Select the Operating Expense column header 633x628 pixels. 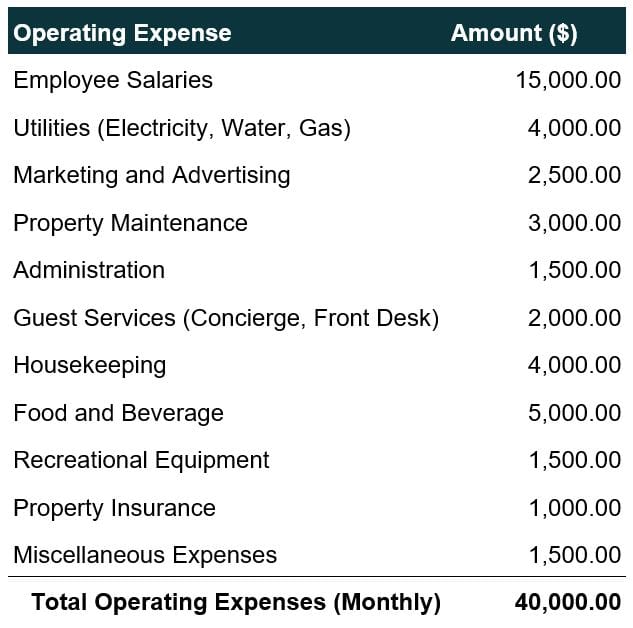click(122, 33)
